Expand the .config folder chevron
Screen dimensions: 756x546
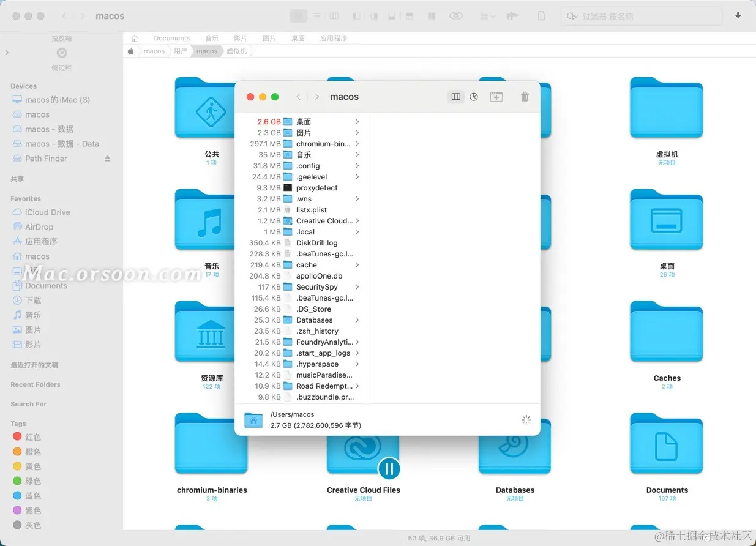(357, 166)
